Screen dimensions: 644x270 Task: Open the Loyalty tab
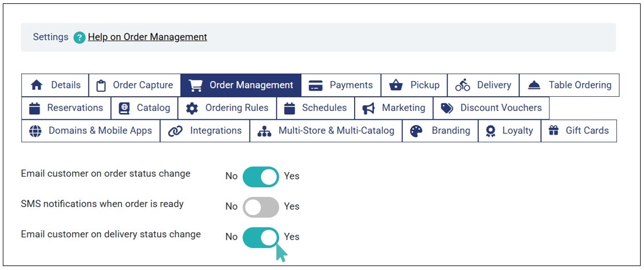[509, 130]
